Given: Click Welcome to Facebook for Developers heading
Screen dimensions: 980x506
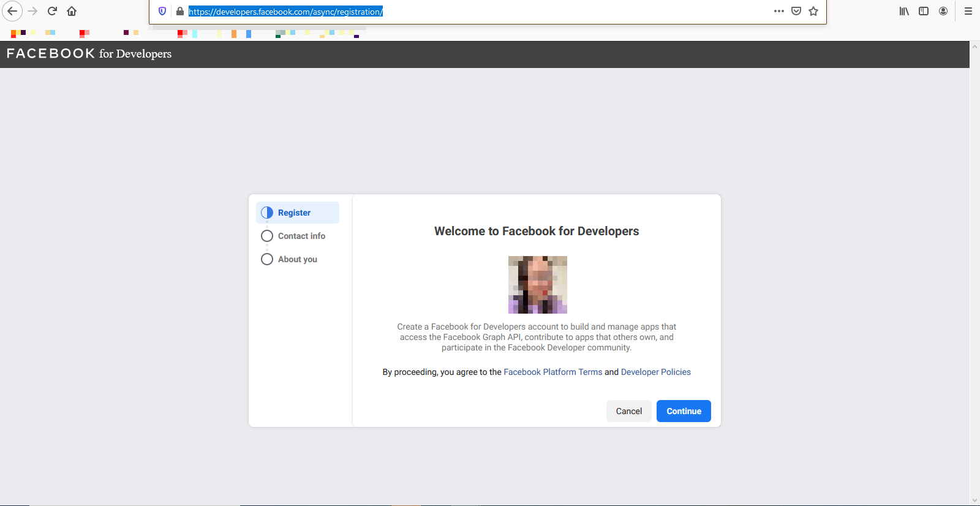Looking at the screenshot, I should [537, 231].
